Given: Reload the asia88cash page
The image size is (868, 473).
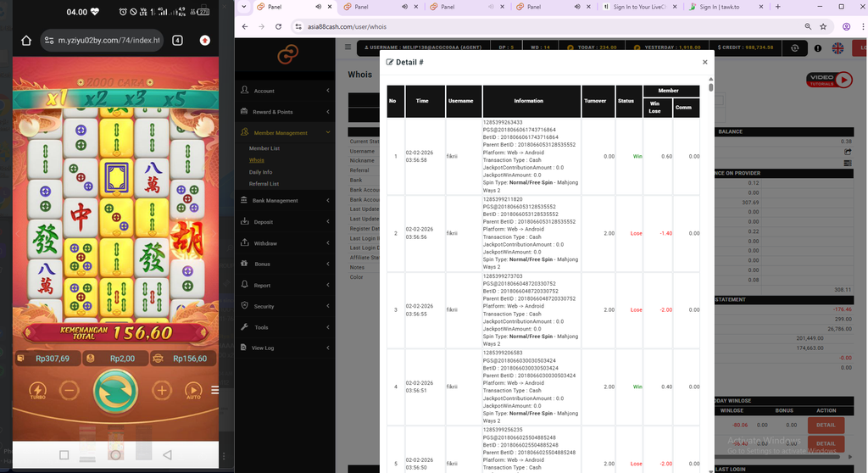Looking at the screenshot, I should 278,26.
